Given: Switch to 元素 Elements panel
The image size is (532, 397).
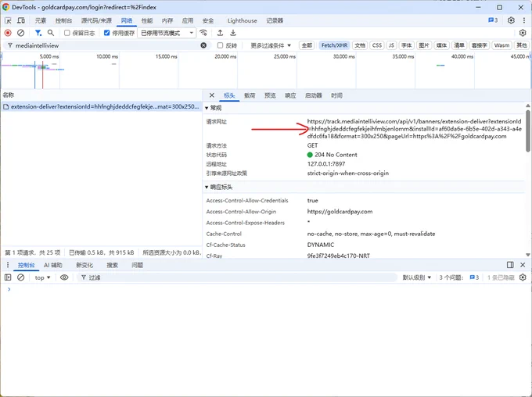Looking at the screenshot, I should (41, 20).
